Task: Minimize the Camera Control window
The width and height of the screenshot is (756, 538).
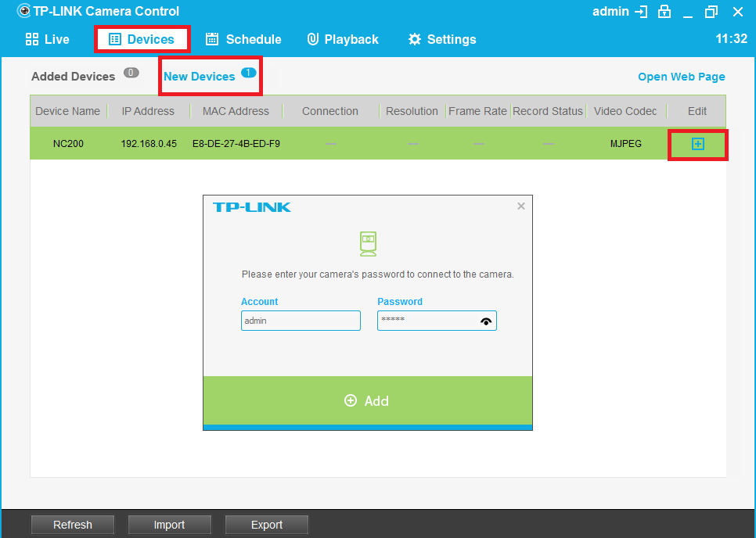Action: tap(688, 16)
